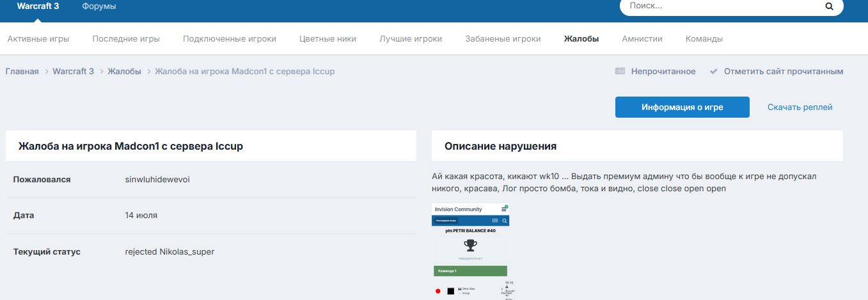Open the Непрочитанное link
This screenshot has width=868, height=300.
[x=663, y=71]
